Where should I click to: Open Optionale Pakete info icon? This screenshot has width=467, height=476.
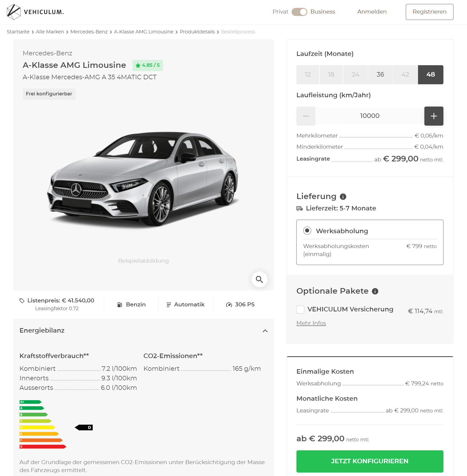click(375, 291)
